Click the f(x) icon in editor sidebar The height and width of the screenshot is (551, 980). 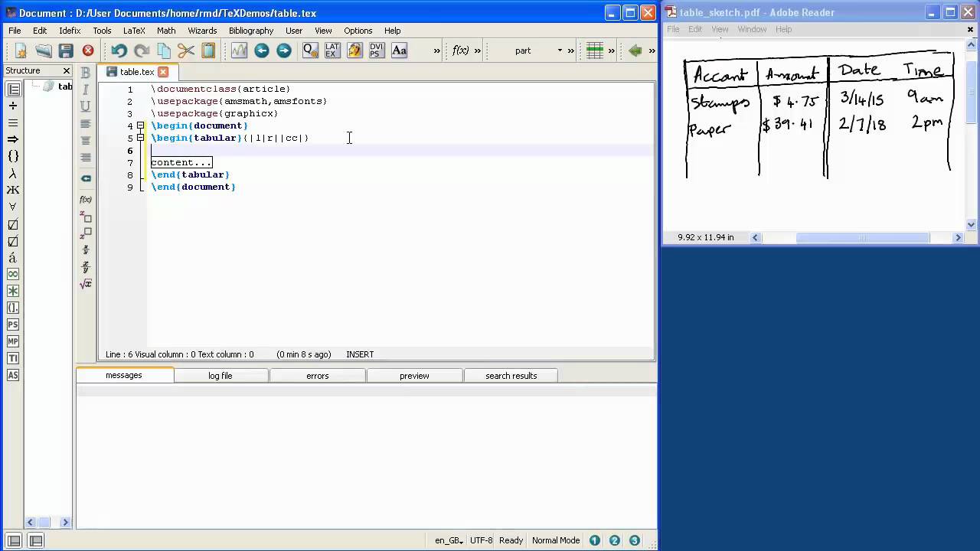click(86, 200)
